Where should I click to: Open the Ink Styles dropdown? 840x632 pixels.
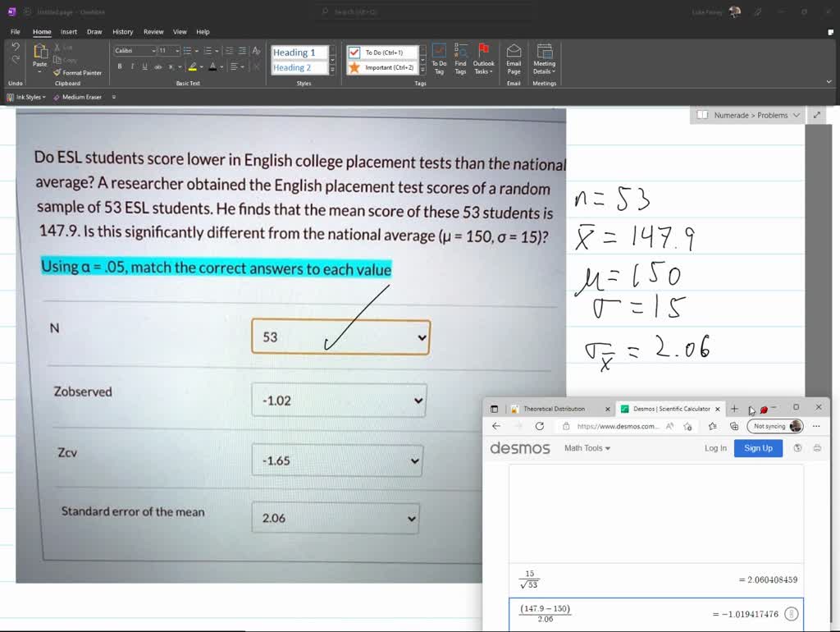[x=25, y=97]
